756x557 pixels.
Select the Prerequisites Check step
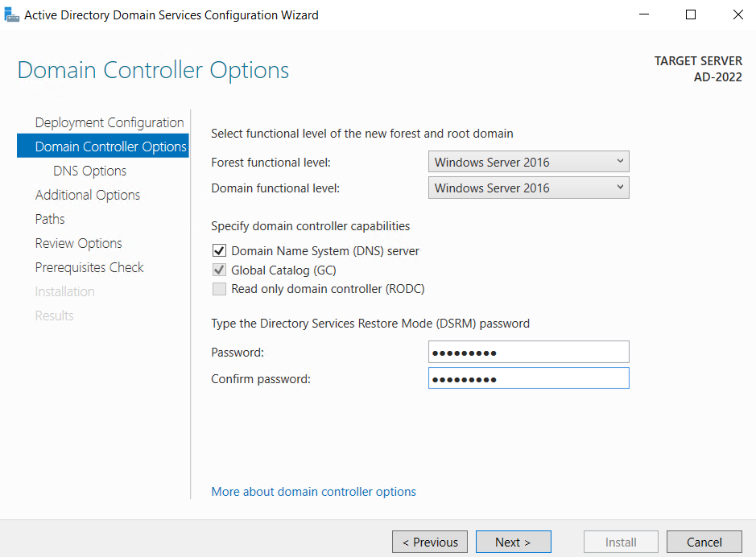(89, 267)
